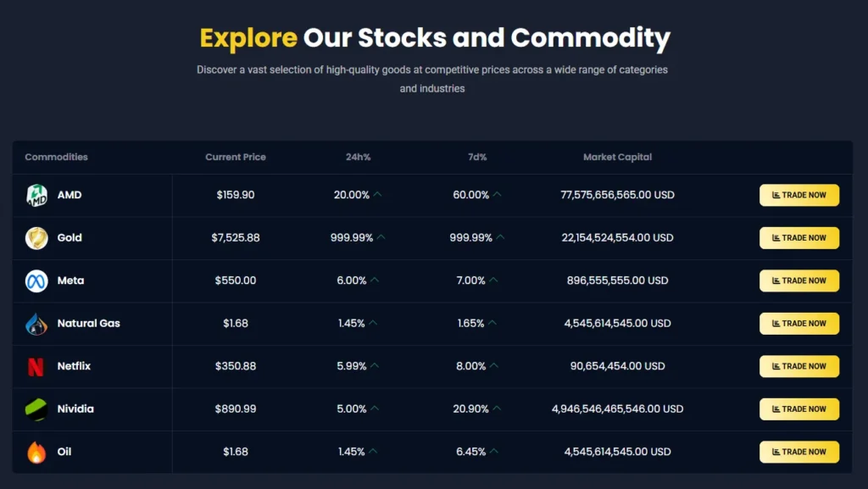The image size is (868, 489).
Task: Select the Commodities column header
Action: coord(56,158)
